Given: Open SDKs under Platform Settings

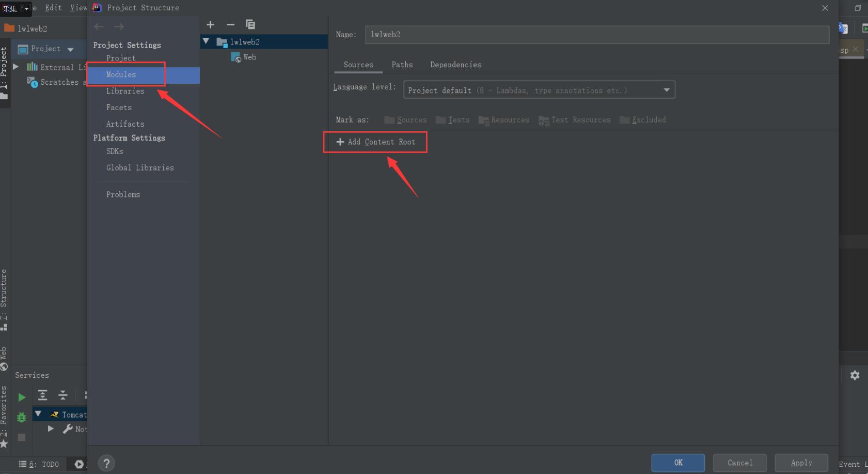Looking at the screenshot, I should (x=115, y=151).
